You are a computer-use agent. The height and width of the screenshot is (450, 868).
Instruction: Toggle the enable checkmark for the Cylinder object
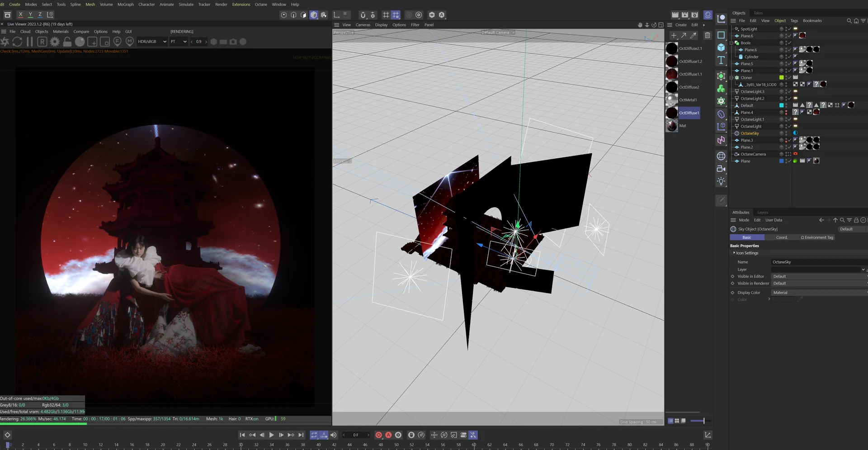(789, 57)
